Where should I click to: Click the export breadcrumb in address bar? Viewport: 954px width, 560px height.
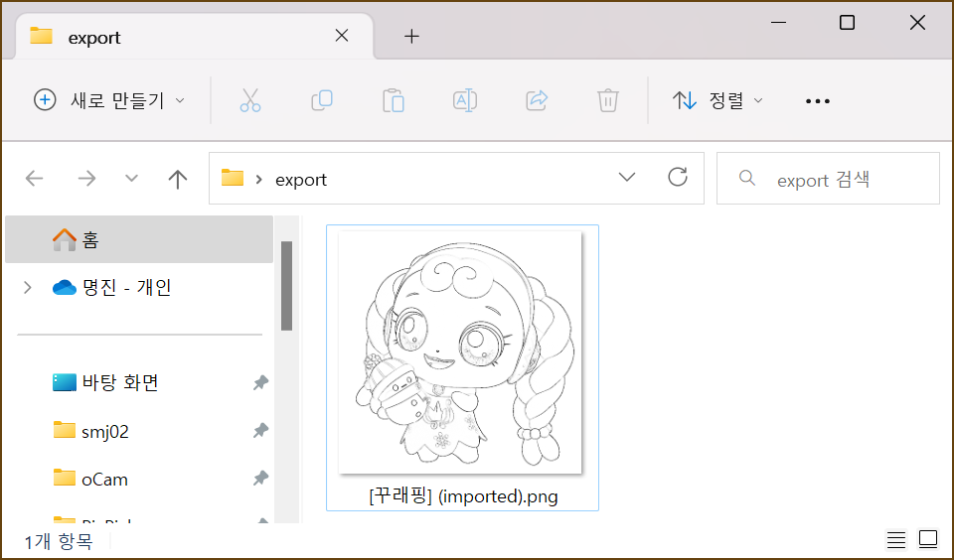[301, 180]
